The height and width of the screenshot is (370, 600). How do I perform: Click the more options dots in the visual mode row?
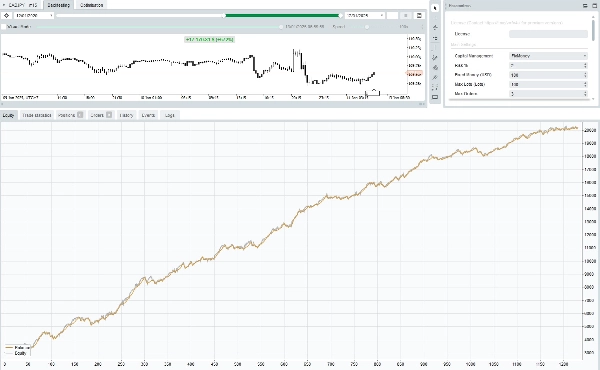[x=422, y=27]
